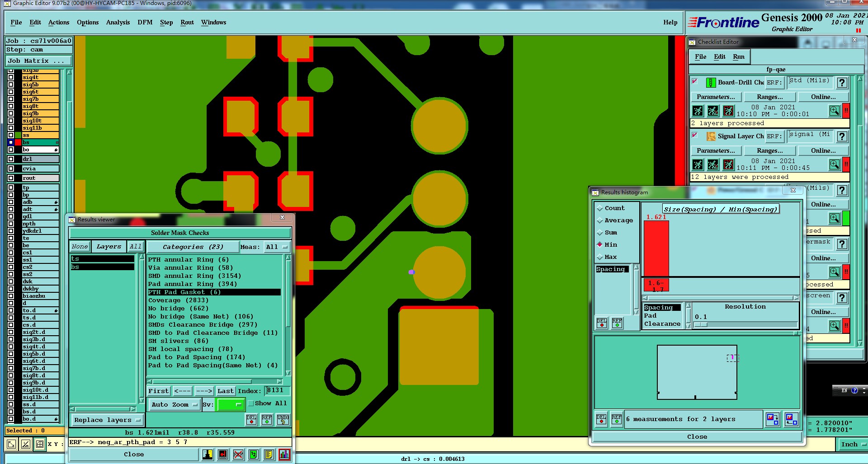868x464 pixels.
Task: Toggle visibility box of the drl layer
Action: click(11, 159)
